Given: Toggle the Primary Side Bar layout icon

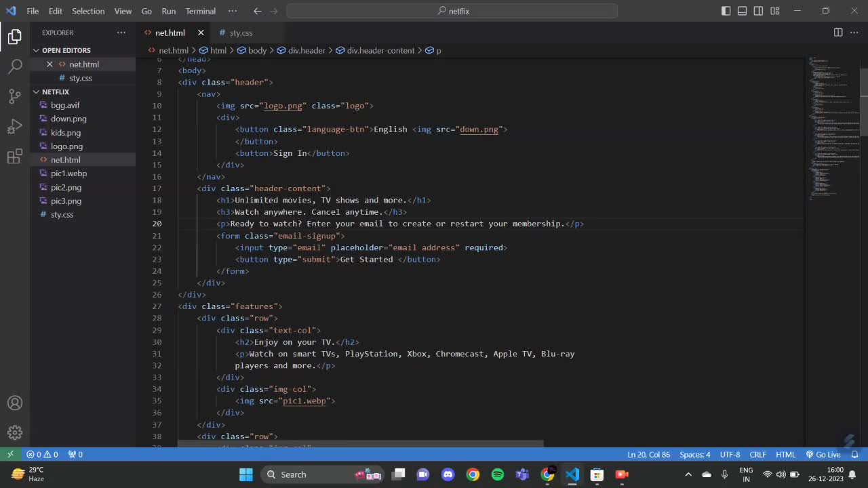Looking at the screenshot, I should pyautogui.click(x=726, y=11).
